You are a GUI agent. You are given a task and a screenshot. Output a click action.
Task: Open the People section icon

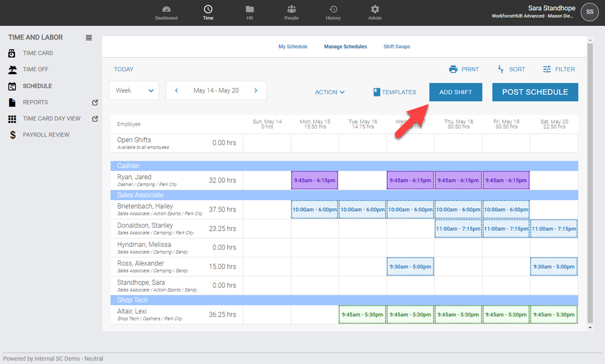pos(291,9)
